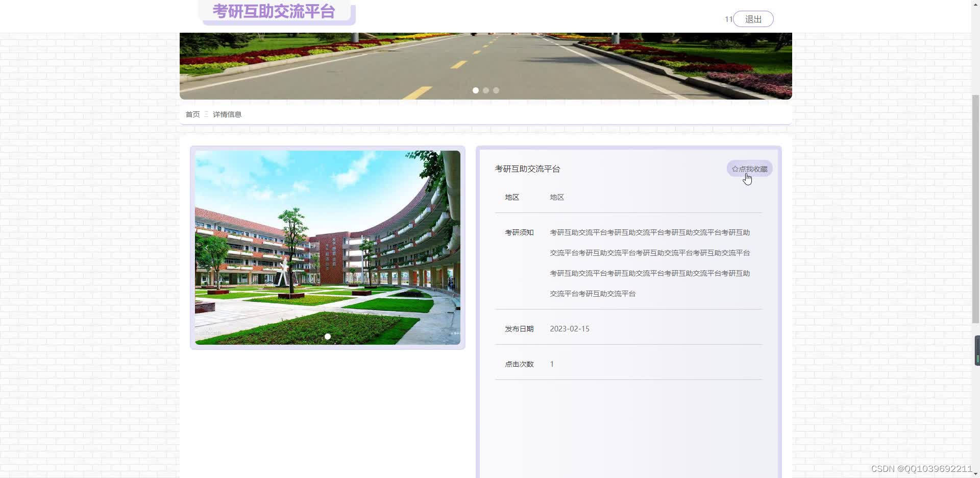Advance to next campus photo with right arrow
The width and height of the screenshot is (980, 478).
(x=448, y=247)
